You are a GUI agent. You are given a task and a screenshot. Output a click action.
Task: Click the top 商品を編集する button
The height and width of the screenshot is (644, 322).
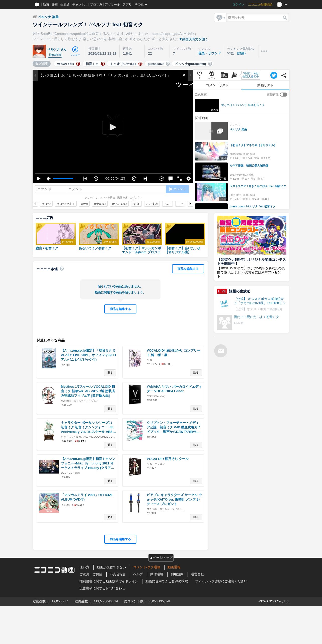(x=188, y=269)
